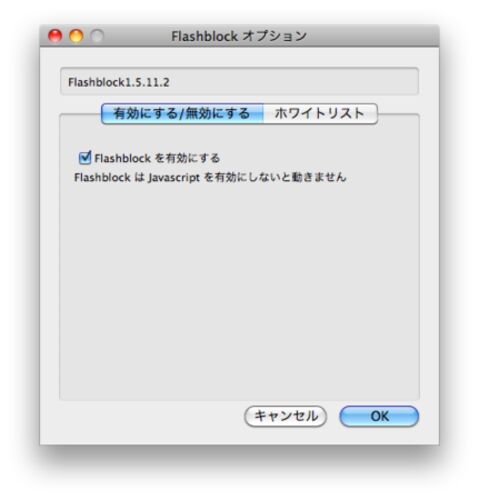This screenshot has height=500, width=479.
Task: Click the red traffic-light button
Action: click(x=55, y=36)
